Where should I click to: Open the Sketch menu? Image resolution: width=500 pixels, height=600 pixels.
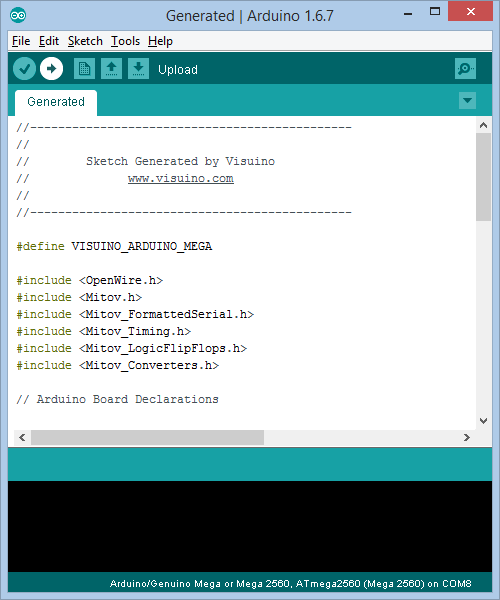coord(85,41)
